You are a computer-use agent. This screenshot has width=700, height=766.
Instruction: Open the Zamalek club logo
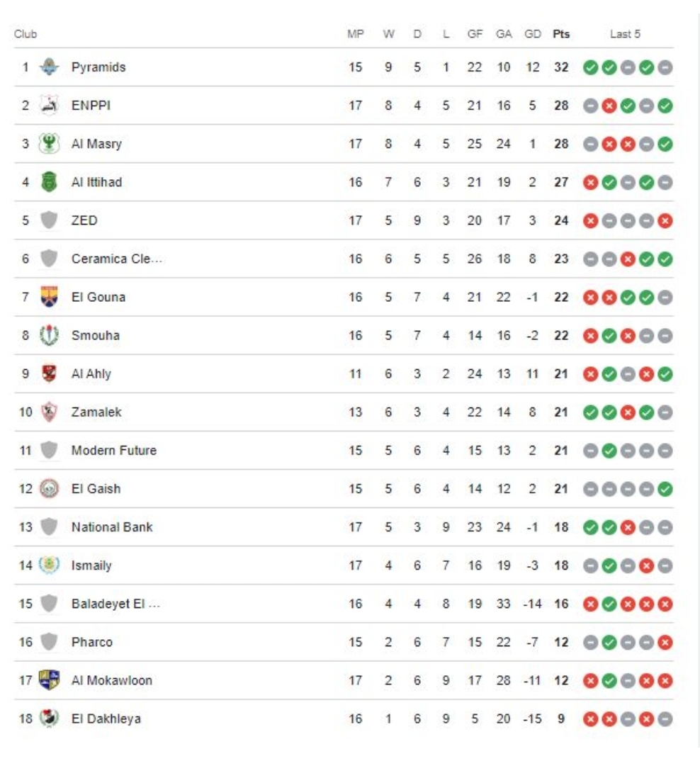[49, 412]
